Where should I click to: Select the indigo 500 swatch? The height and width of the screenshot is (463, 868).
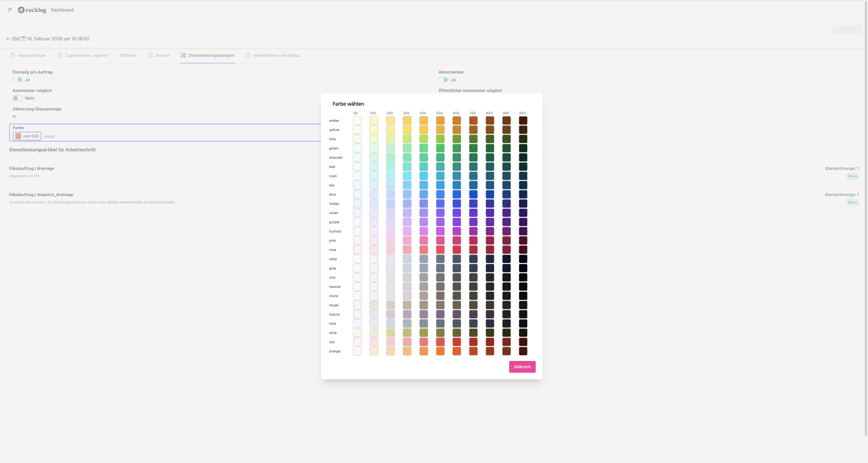coord(440,203)
